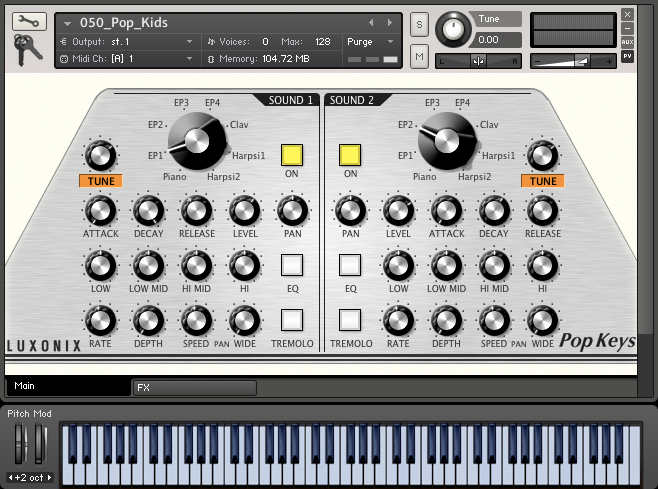
Task: Adjust Sound 1 RELEASE knob
Action: pos(196,211)
